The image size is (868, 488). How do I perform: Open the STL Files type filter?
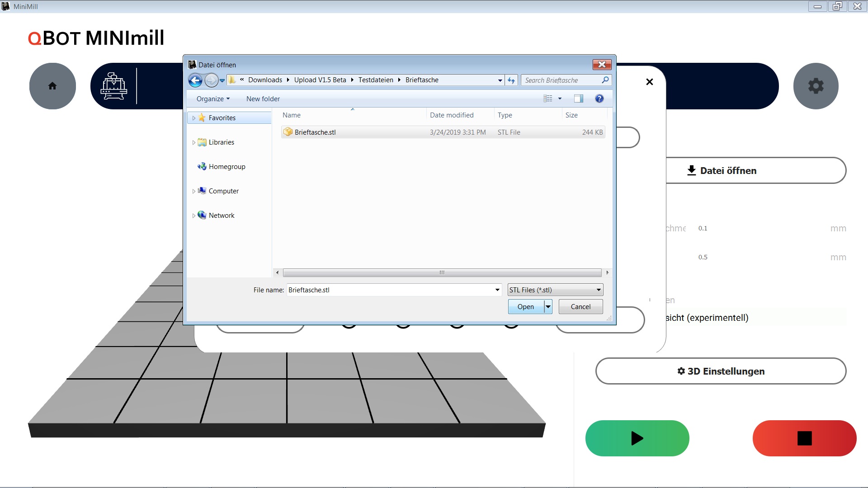click(x=555, y=290)
